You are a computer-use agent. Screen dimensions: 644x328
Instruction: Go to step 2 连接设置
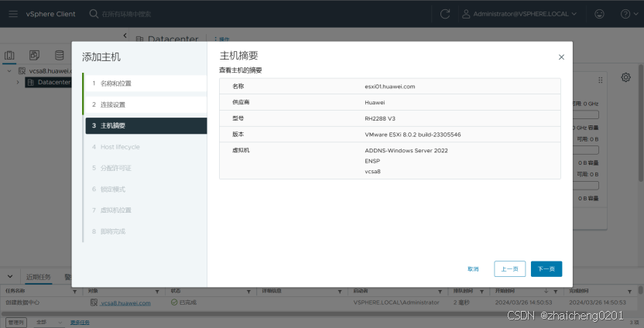tap(146, 104)
